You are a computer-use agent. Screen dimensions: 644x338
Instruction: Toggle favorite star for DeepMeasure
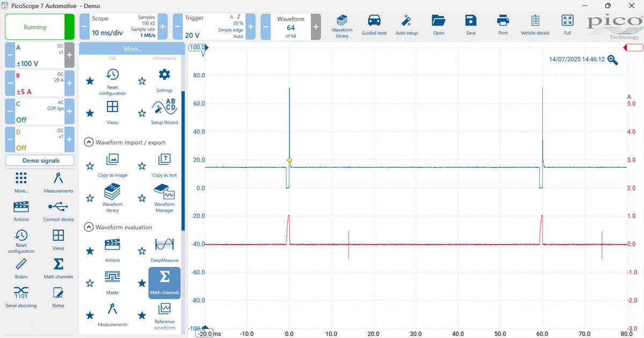[142, 251]
